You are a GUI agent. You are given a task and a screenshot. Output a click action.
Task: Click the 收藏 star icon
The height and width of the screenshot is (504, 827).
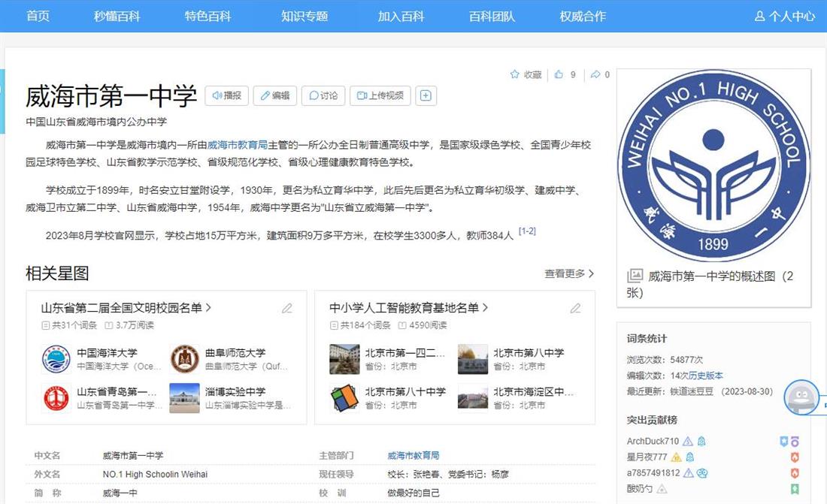(515, 74)
